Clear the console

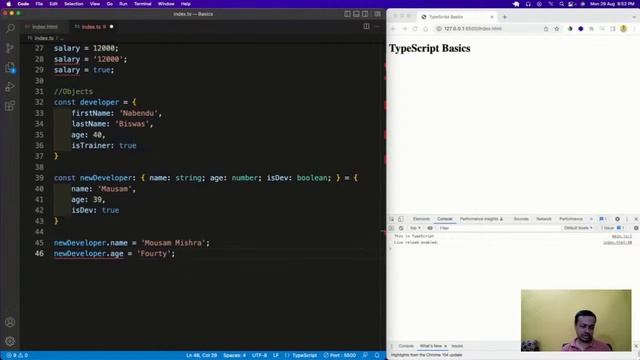tap(401, 228)
